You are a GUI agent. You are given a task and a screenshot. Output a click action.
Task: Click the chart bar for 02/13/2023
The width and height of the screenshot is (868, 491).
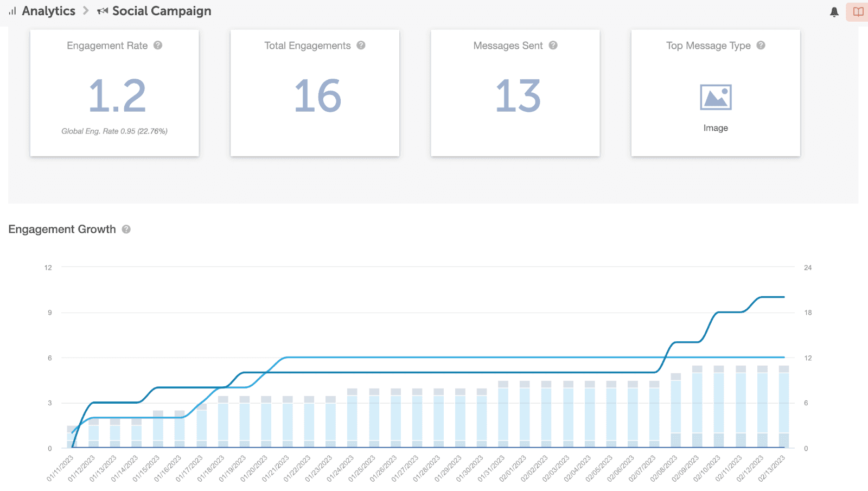(784, 407)
